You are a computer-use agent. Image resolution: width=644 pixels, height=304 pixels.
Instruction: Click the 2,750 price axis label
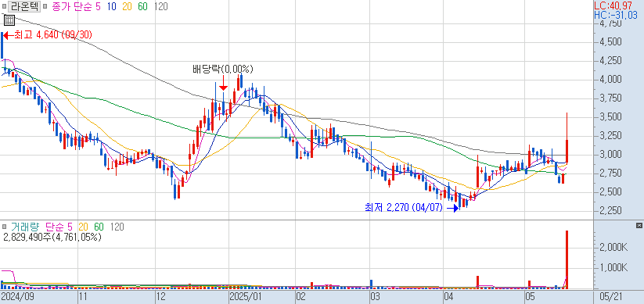point(610,173)
